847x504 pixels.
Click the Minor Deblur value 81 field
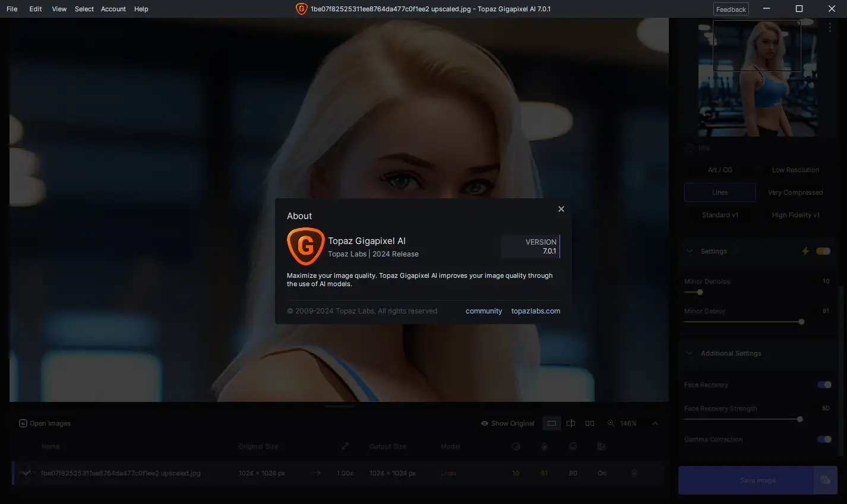[826, 311]
